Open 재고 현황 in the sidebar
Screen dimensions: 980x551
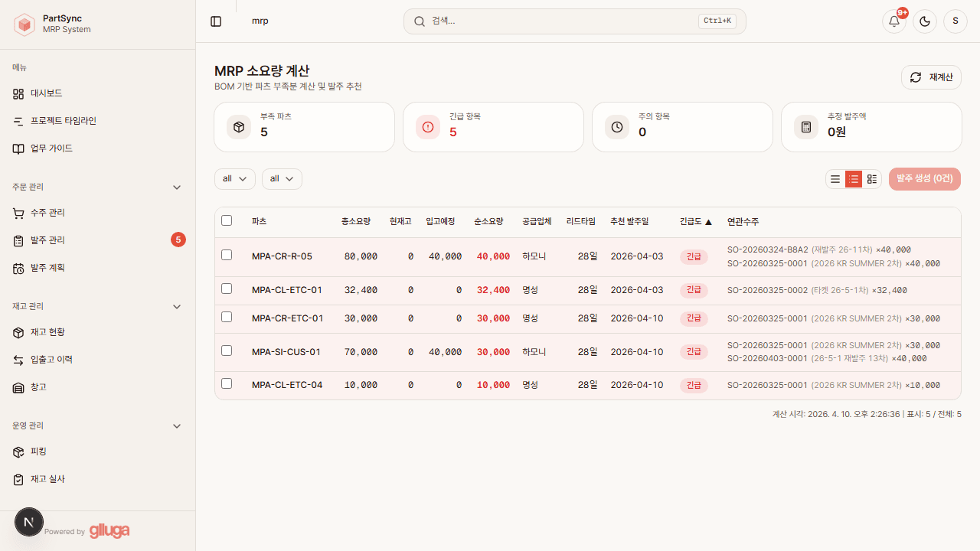pos(18,332)
